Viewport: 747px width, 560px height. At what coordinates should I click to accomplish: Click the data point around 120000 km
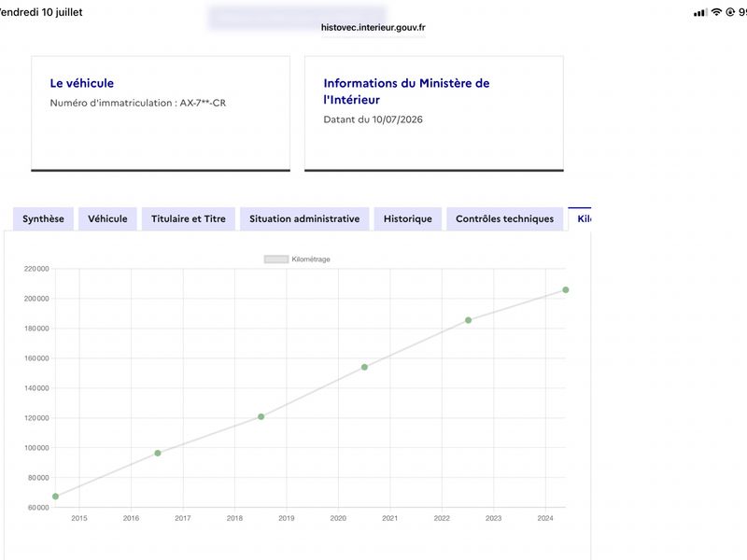click(x=261, y=416)
